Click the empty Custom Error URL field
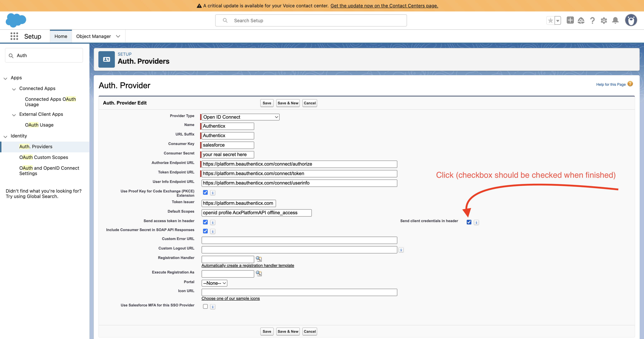The image size is (644, 339). (299, 240)
